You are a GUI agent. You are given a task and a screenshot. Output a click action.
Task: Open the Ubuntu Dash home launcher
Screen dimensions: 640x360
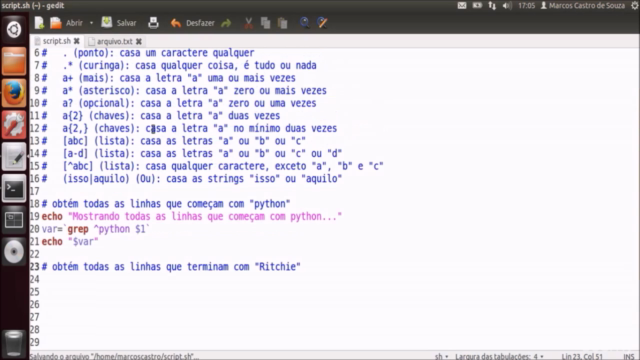(x=14, y=29)
